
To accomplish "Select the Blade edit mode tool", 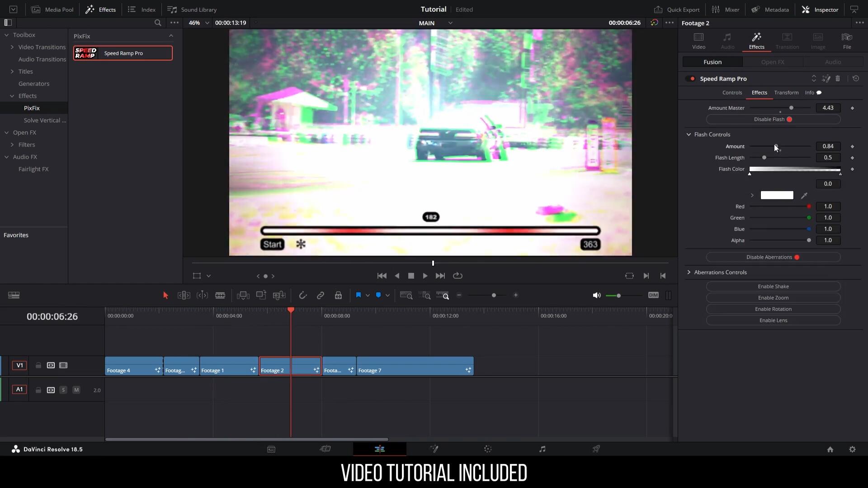I will pos(220,296).
